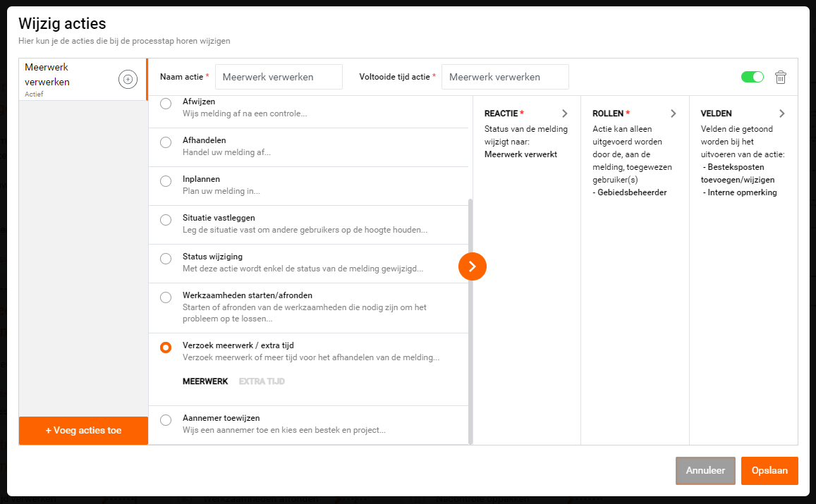Image resolution: width=816 pixels, height=504 pixels.
Task: Click the Voltooide tijd actie input field
Action: coord(505,77)
